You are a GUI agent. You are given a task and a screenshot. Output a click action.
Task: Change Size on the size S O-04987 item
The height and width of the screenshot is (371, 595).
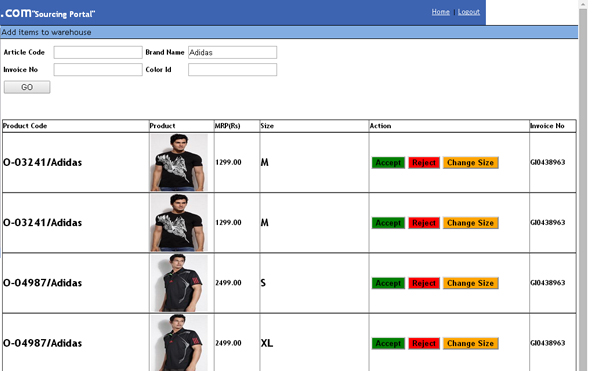tap(471, 283)
